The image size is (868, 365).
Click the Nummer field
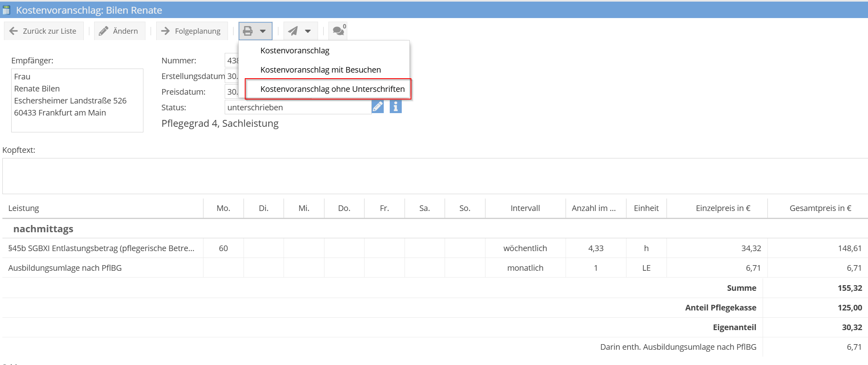click(232, 61)
